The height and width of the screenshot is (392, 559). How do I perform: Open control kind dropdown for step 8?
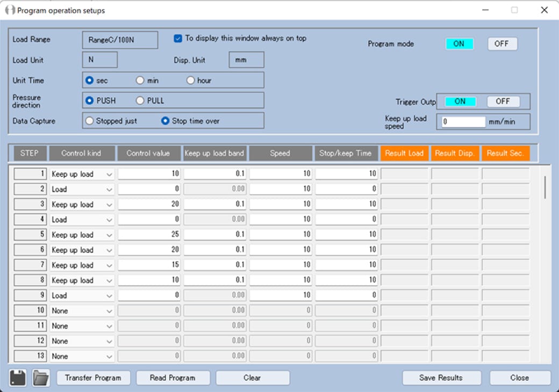(82, 280)
